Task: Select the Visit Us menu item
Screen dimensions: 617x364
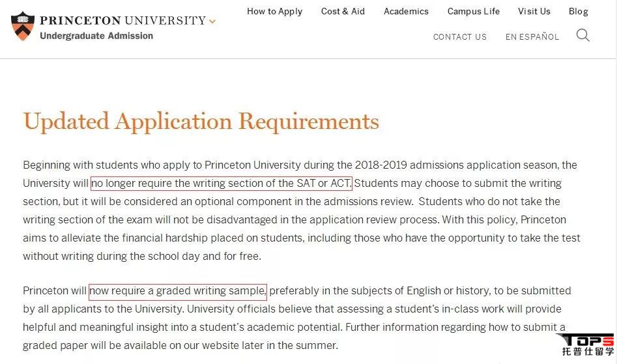Action: pos(534,12)
